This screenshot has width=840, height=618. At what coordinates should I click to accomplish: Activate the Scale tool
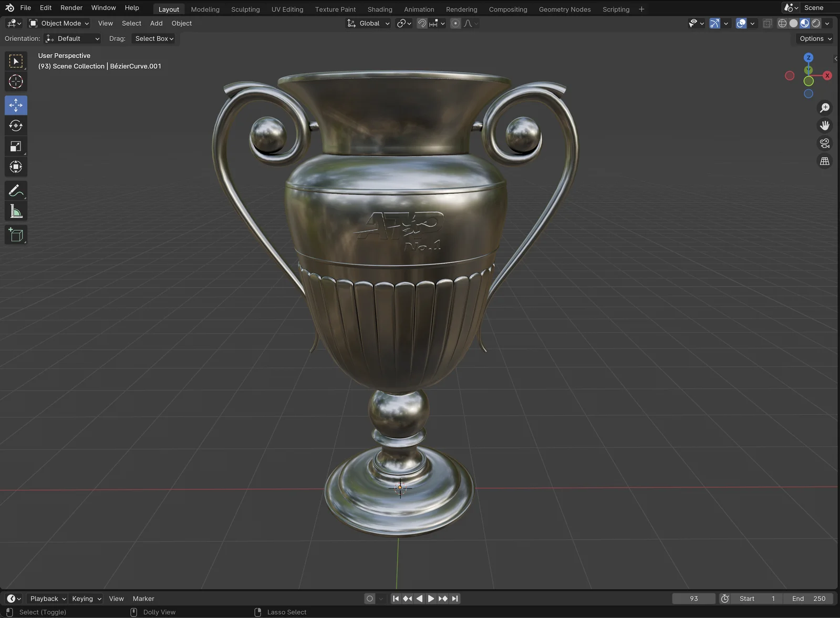(16, 147)
